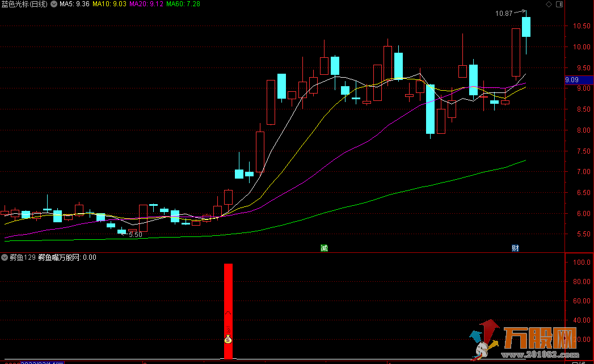Click the 蓝色光标(日线) chart title
The width and height of the screenshot is (594, 364).
click(24, 4)
